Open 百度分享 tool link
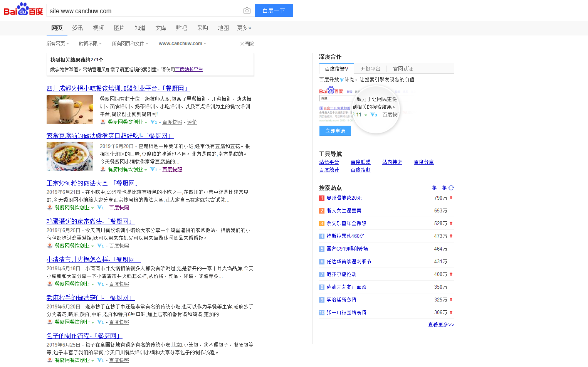Image resolution: width=588 pixels, height=367 pixels. pos(424,162)
